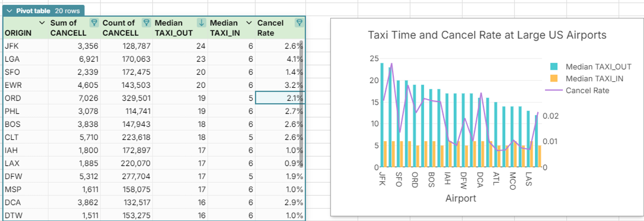This screenshot has height=221, width=644.
Task: Select DCA Cancel Rate cell 2.9%
Action: pos(280,202)
